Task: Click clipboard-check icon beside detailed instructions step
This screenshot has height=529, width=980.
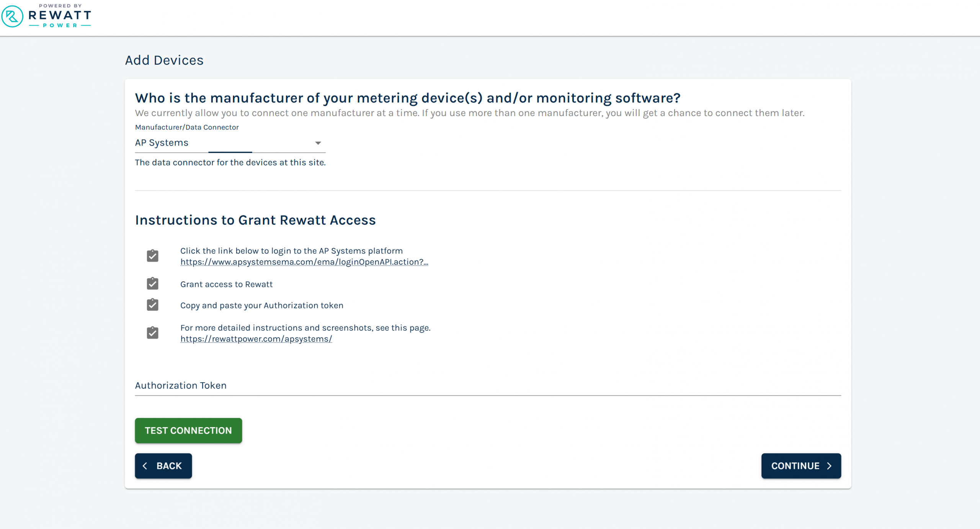Action: tap(152, 332)
